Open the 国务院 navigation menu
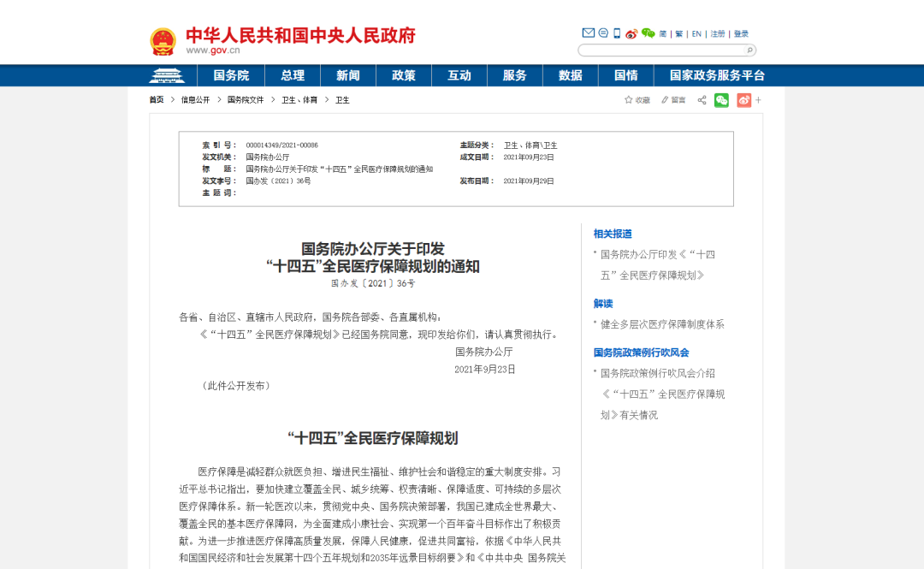The image size is (924, 569). pyautogui.click(x=231, y=75)
